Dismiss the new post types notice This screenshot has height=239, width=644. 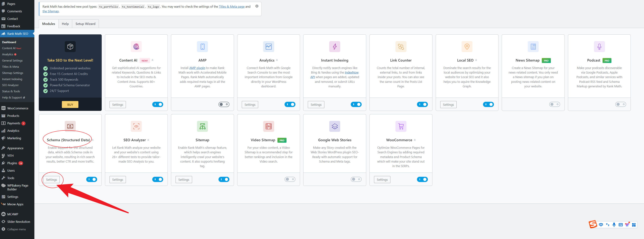(x=257, y=6)
